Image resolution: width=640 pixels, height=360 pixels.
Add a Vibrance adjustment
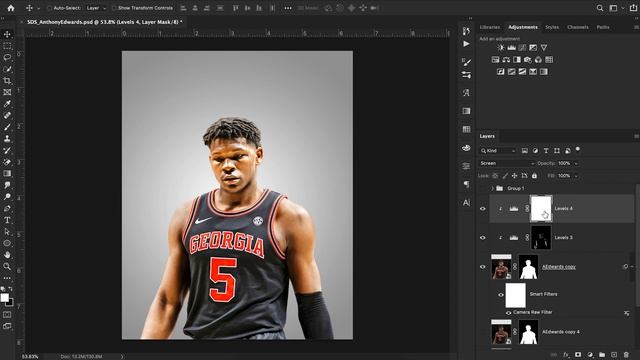pos(544,48)
